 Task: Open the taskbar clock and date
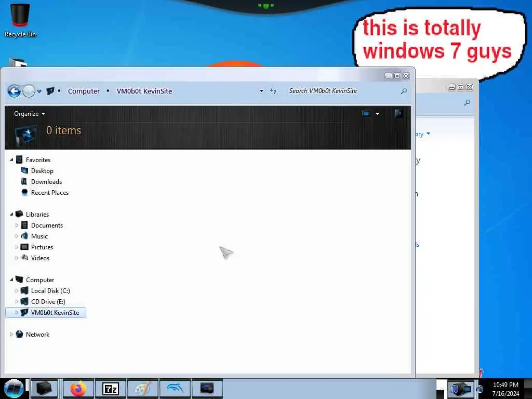click(x=506, y=389)
